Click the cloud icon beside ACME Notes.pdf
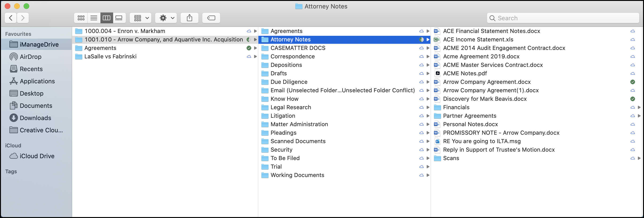Screen dimensions: 644x218 [632, 73]
